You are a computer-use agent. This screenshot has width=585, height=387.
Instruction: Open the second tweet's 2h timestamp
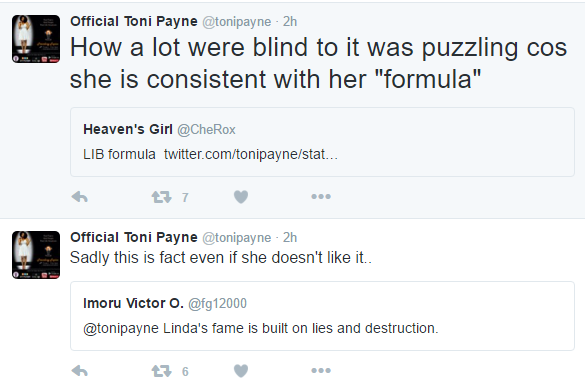coord(290,237)
